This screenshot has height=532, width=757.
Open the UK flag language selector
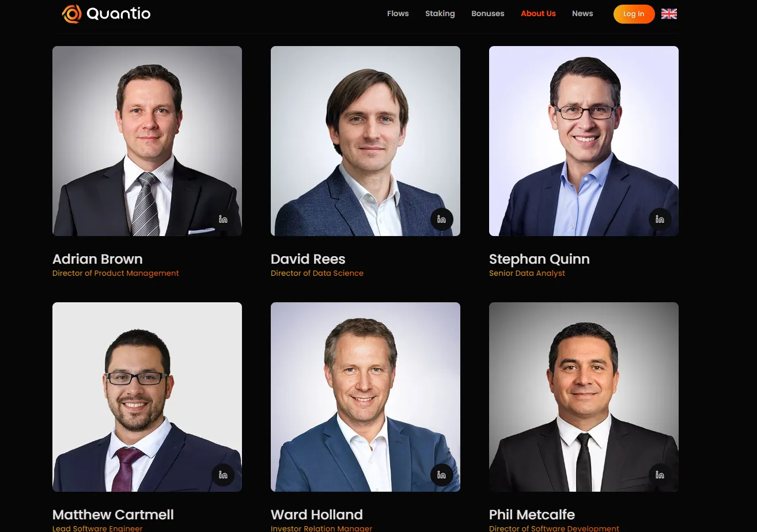pyautogui.click(x=669, y=14)
